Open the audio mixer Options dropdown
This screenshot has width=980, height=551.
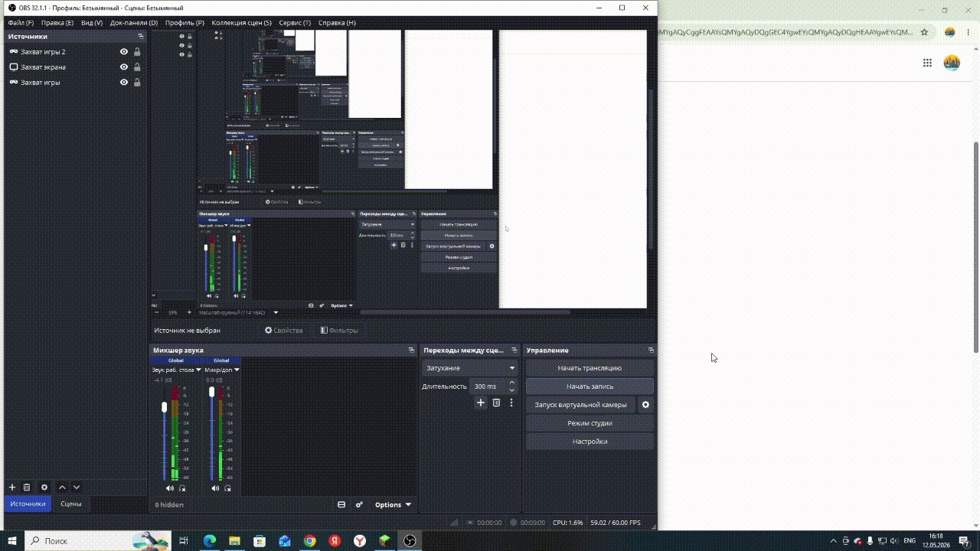(x=393, y=505)
